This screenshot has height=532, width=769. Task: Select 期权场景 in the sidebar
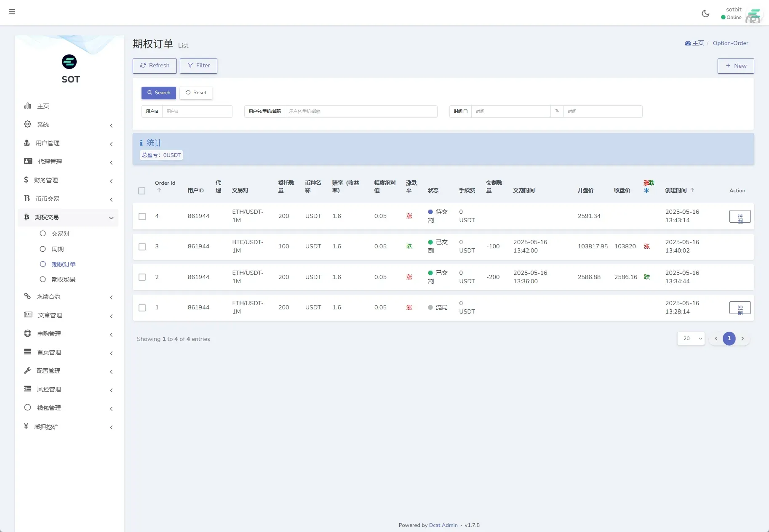(63, 279)
